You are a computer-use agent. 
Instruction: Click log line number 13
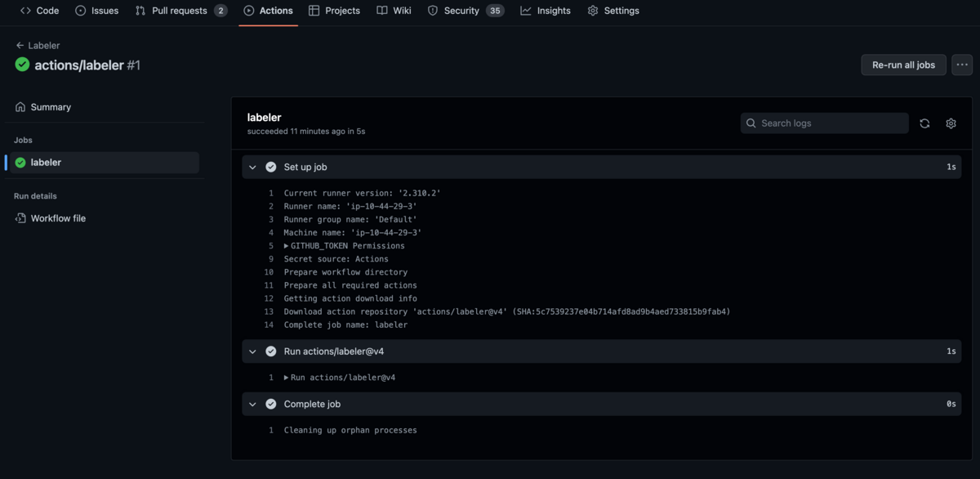pyautogui.click(x=269, y=311)
